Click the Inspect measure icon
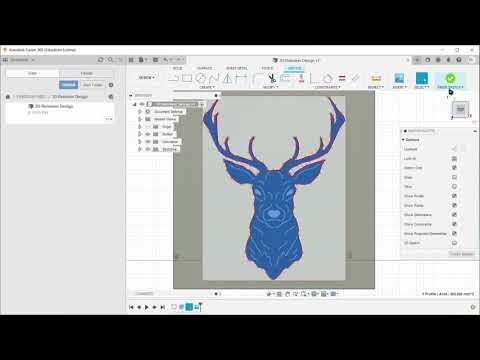 click(376, 78)
